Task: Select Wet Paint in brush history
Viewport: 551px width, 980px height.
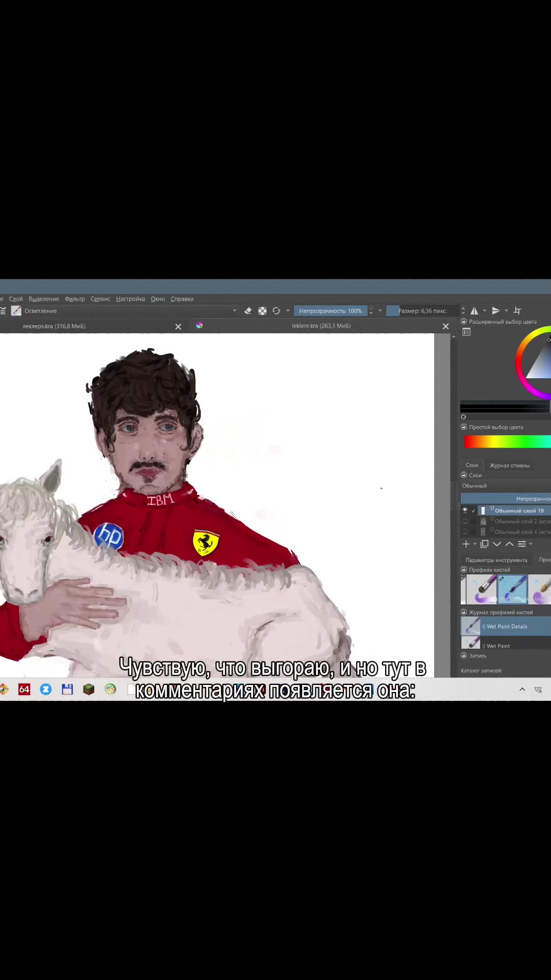Action: [x=506, y=644]
